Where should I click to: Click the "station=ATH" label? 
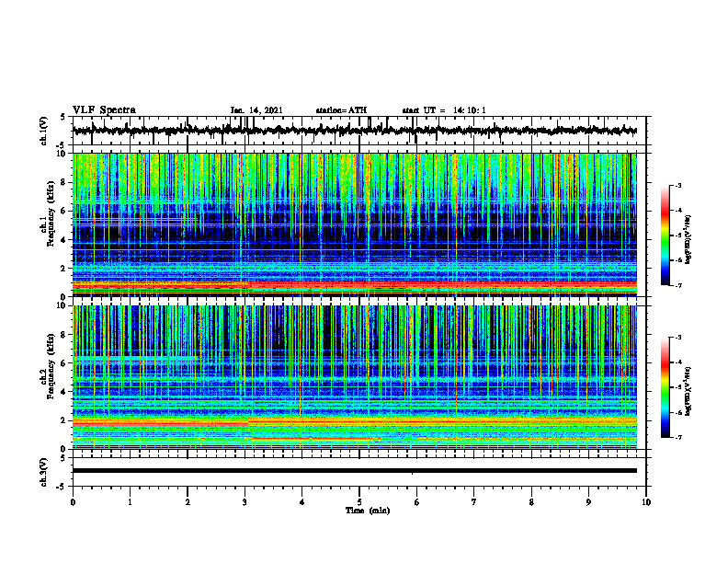click(341, 110)
